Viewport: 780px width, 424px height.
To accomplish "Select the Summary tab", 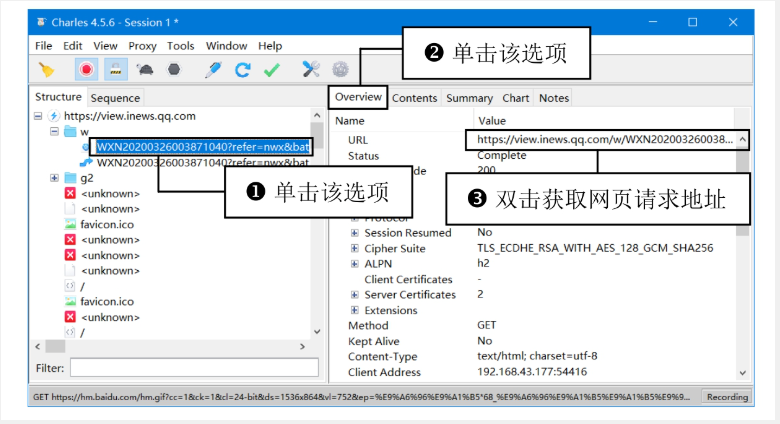I will (469, 98).
